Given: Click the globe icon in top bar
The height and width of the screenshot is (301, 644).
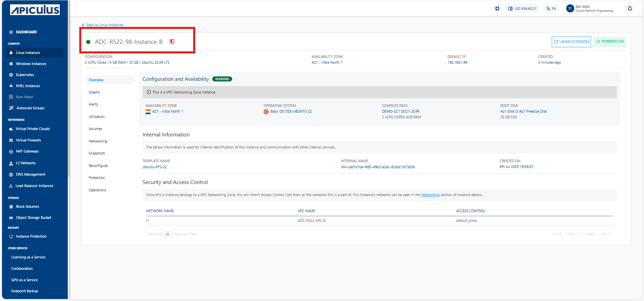Looking at the screenshot, I should point(497,9).
